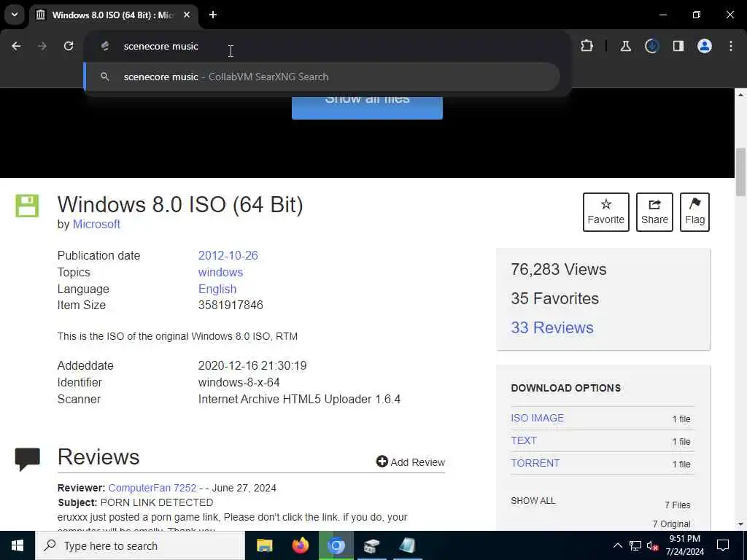The width and height of the screenshot is (747, 560).
Task: Go back to the previous page
Action: [x=16, y=46]
